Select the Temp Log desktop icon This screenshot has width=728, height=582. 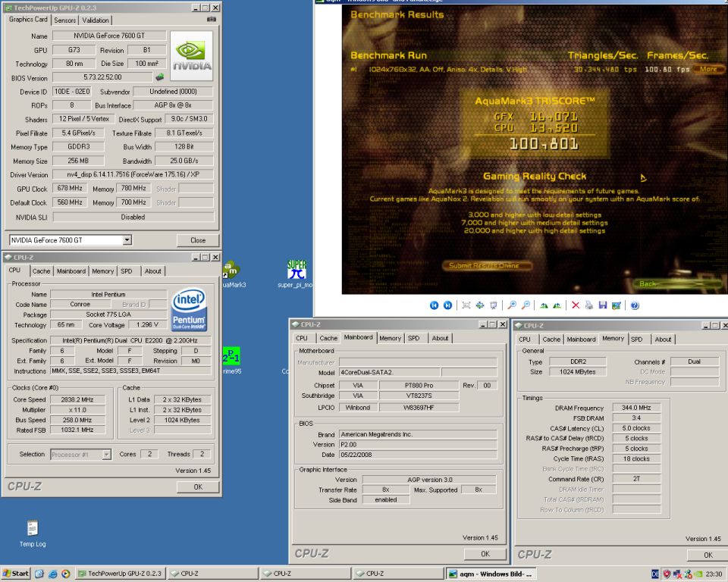[x=33, y=533]
